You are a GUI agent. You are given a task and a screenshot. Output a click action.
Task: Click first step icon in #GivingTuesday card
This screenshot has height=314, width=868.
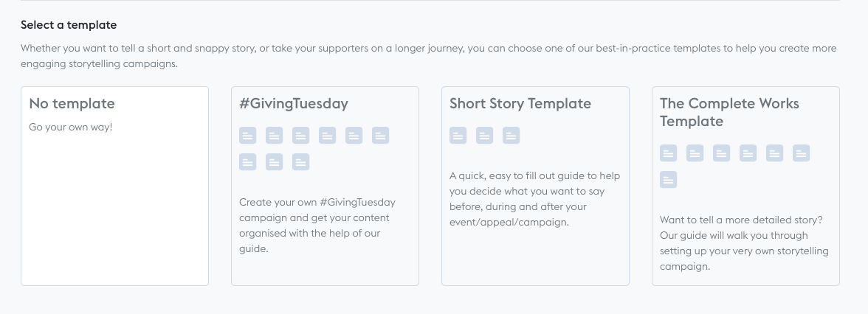(x=248, y=136)
